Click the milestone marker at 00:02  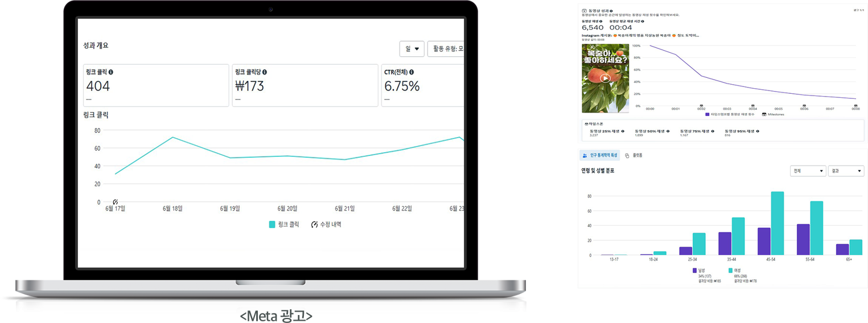tap(701, 105)
